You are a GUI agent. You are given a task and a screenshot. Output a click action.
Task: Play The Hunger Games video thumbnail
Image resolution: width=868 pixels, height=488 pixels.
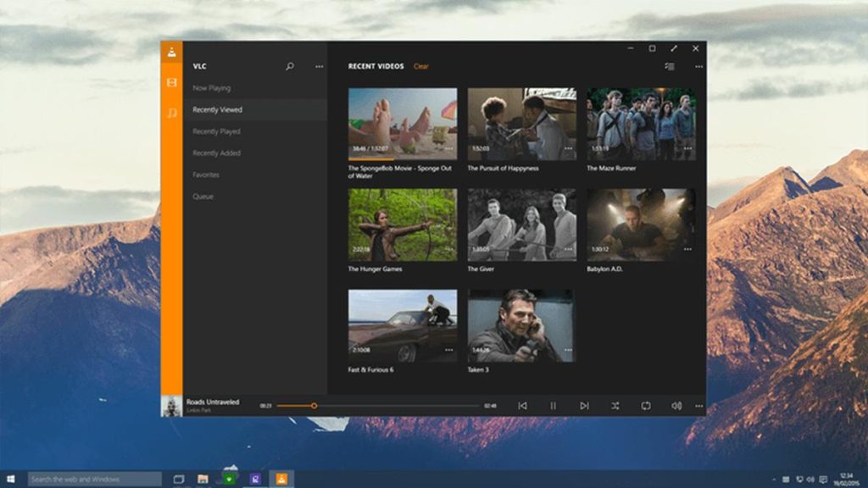[x=402, y=225]
